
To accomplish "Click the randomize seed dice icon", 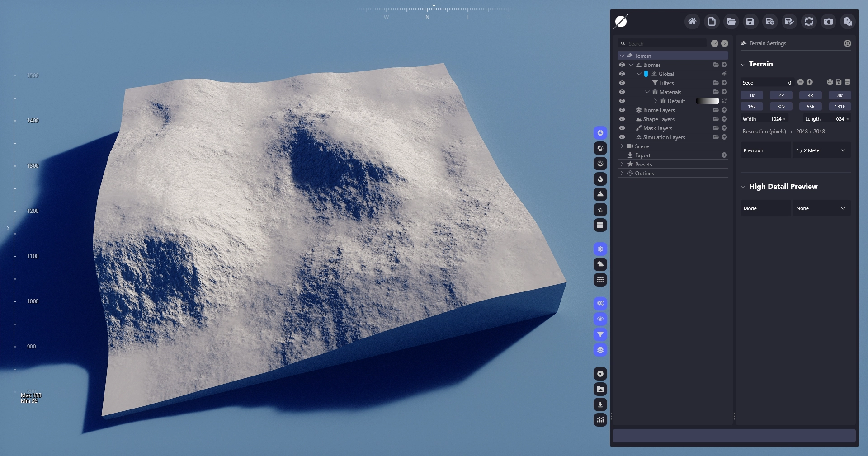I will click(x=830, y=82).
